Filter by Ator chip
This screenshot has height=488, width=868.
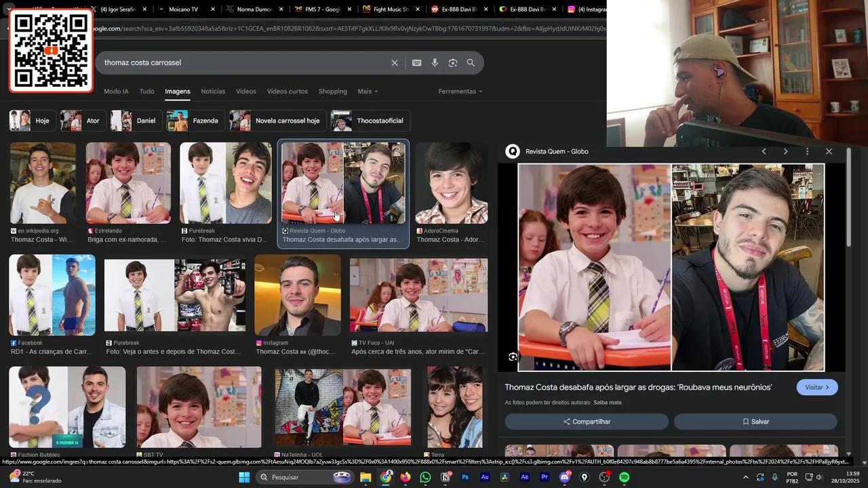click(x=82, y=121)
